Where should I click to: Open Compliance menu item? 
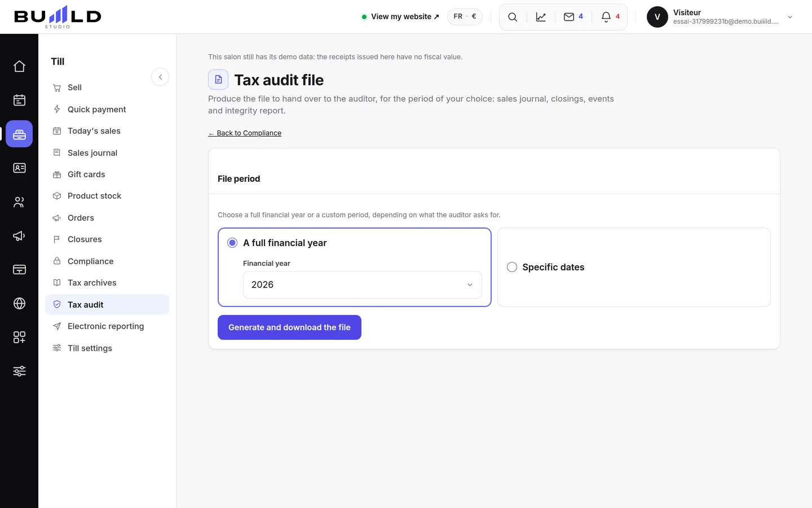[x=107, y=261]
